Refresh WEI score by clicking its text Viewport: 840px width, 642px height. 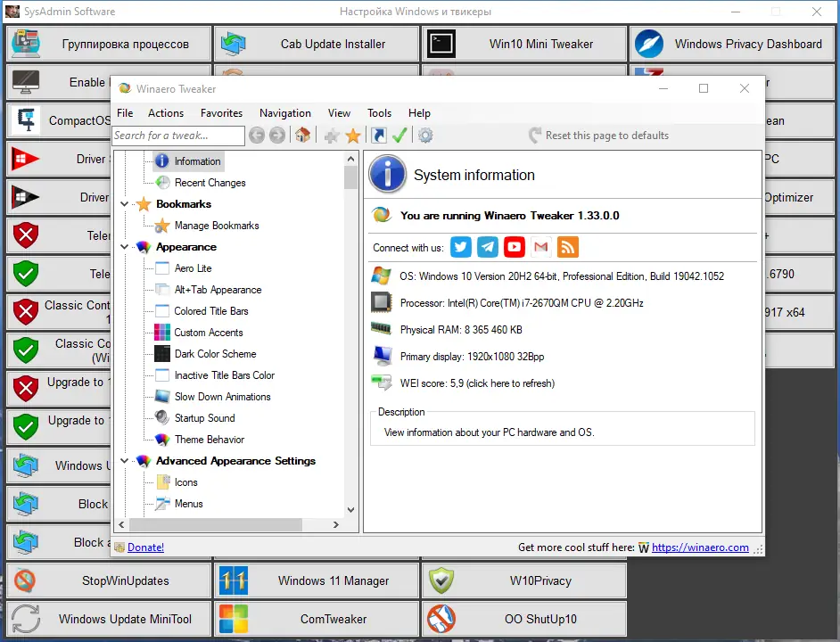[x=477, y=383]
